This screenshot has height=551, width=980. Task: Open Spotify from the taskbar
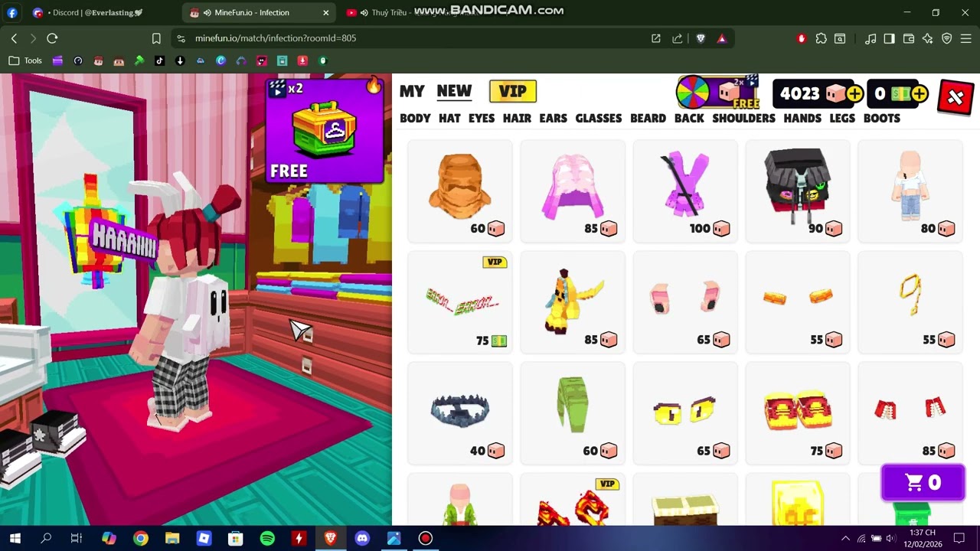point(267,539)
